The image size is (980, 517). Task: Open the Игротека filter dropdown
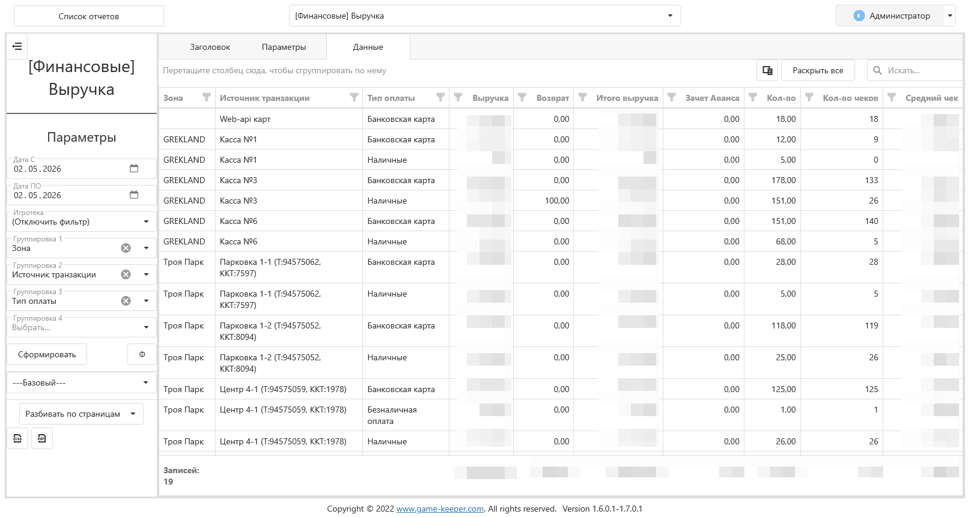[x=81, y=222]
